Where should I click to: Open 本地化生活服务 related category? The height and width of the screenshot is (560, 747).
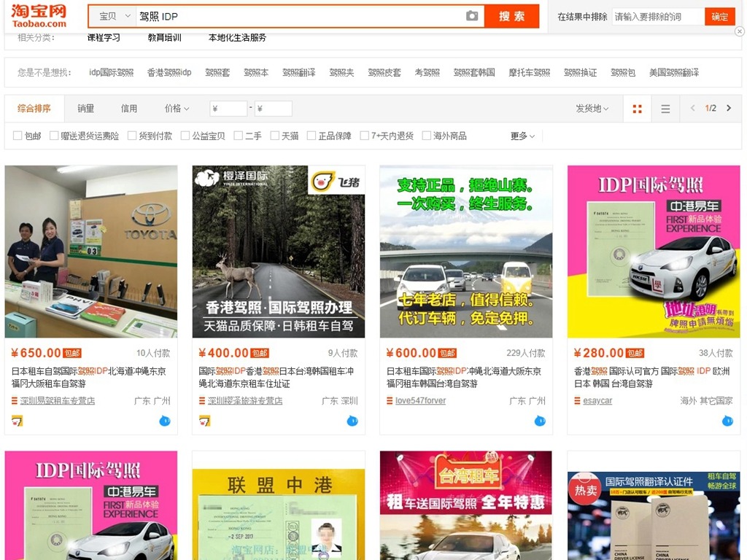tap(237, 38)
